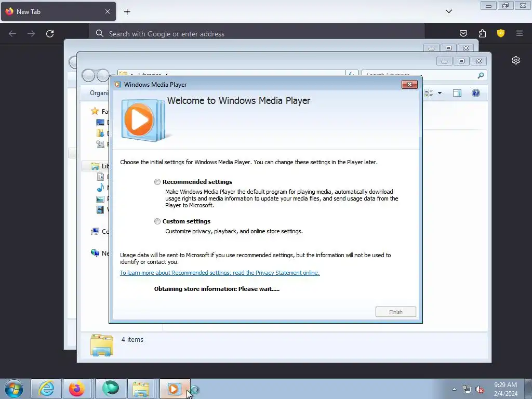This screenshot has height=399, width=532.
Task: Maximize the front Explorer window
Action: [x=461, y=61]
